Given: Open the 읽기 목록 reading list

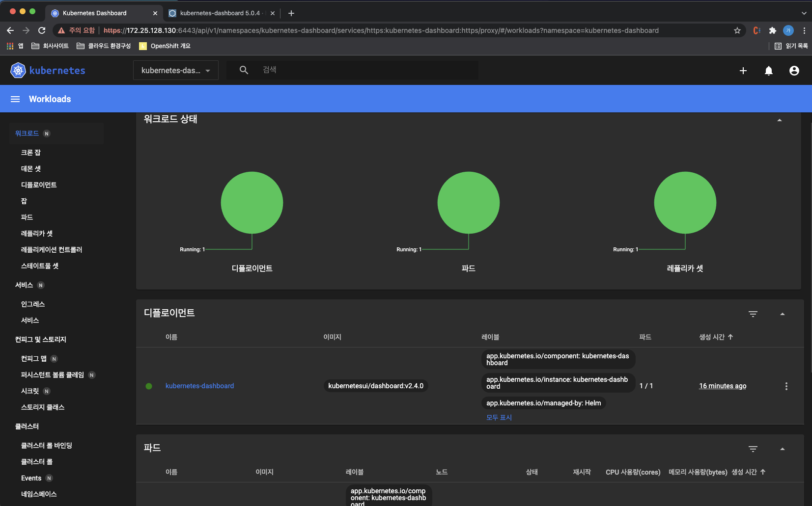Looking at the screenshot, I should [791, 46].
